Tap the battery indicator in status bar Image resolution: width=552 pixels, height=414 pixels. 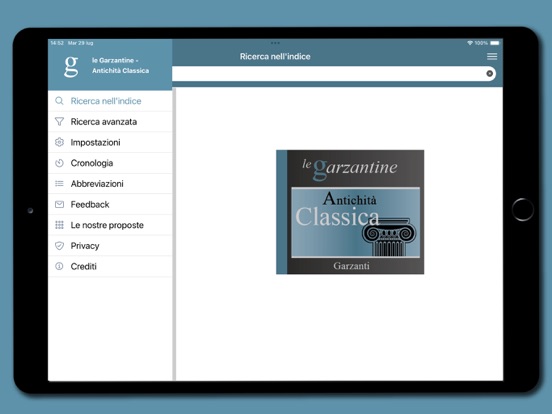point(495,43)
